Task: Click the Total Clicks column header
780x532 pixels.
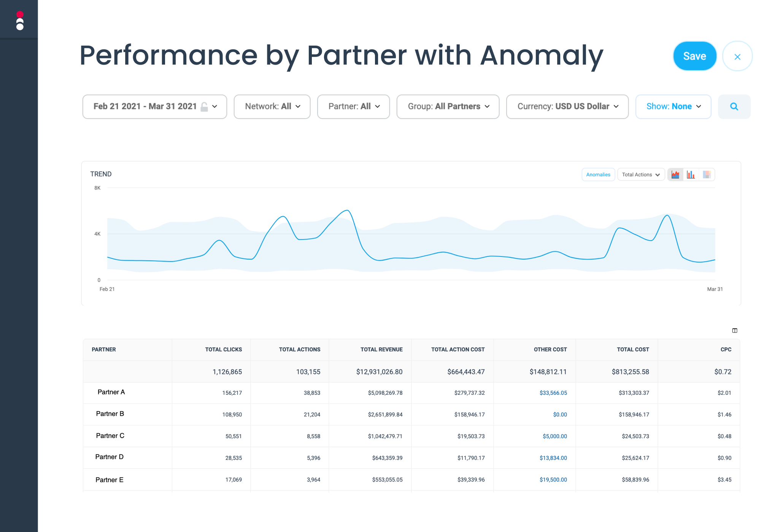Action: point(223,349)
